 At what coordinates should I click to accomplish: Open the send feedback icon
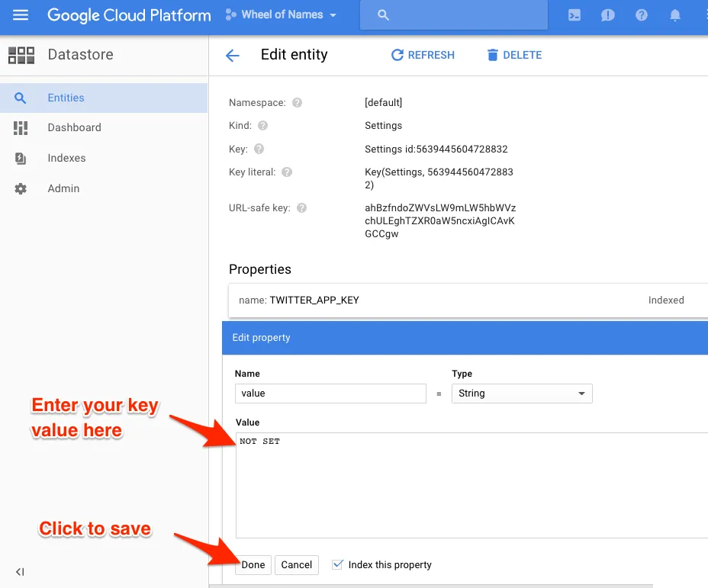point(608,15)
